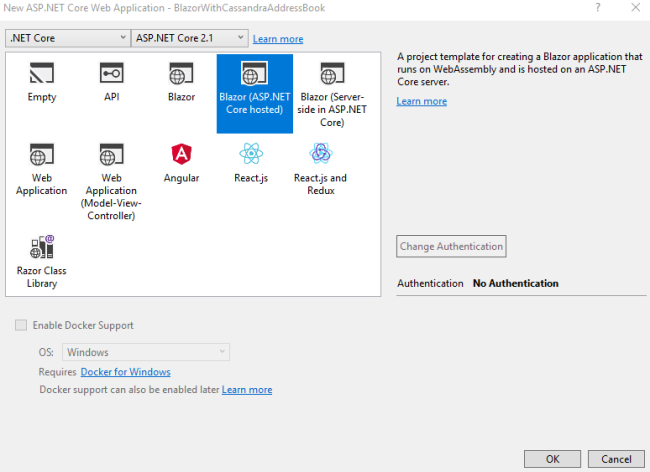Choose the React.js template icon

coord(251,154)
